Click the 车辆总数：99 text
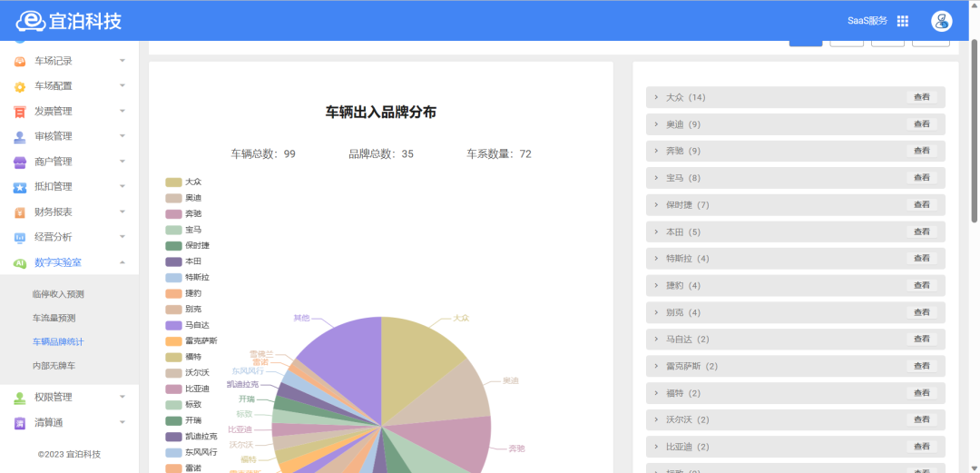The height and width of the screenshot is (473, 980). 263,154
